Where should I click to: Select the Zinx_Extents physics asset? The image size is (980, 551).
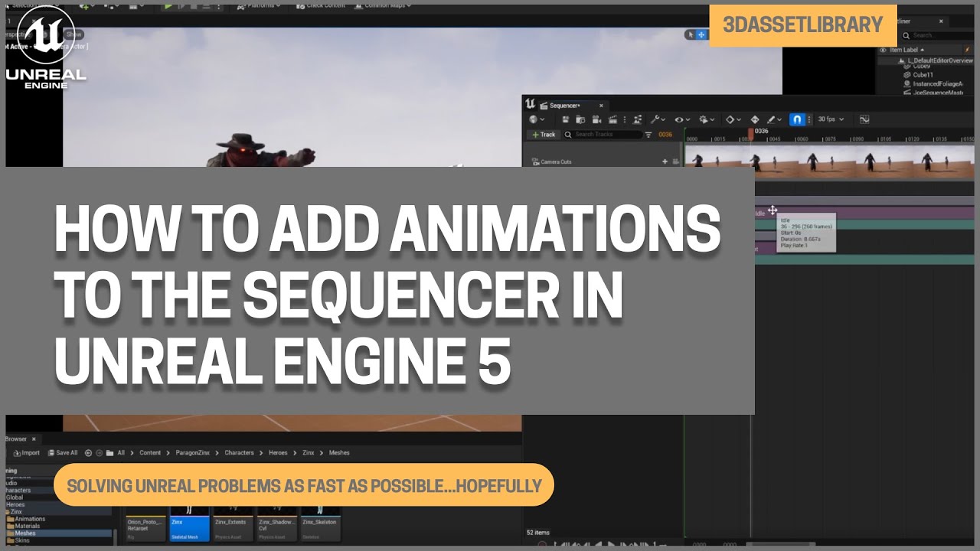tap(234, 523)
